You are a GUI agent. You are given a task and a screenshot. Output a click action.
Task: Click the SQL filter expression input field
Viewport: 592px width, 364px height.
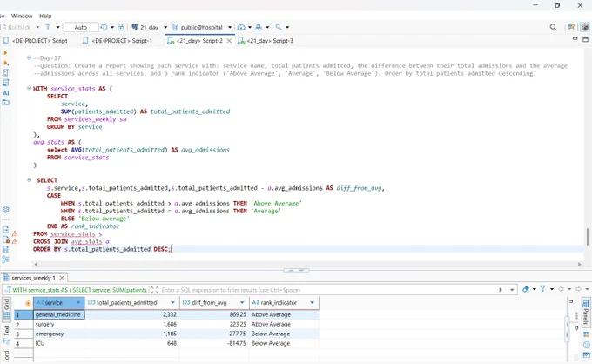[328, 290]
